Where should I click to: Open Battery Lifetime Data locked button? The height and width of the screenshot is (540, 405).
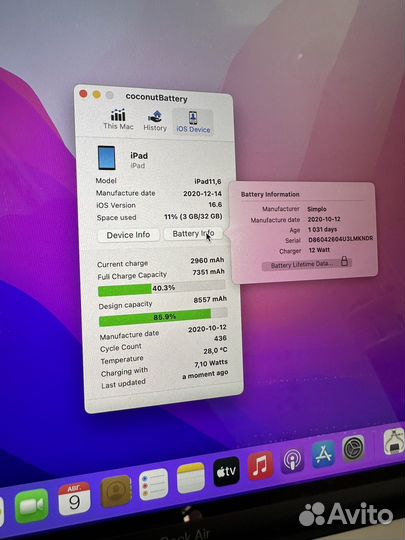306,264
